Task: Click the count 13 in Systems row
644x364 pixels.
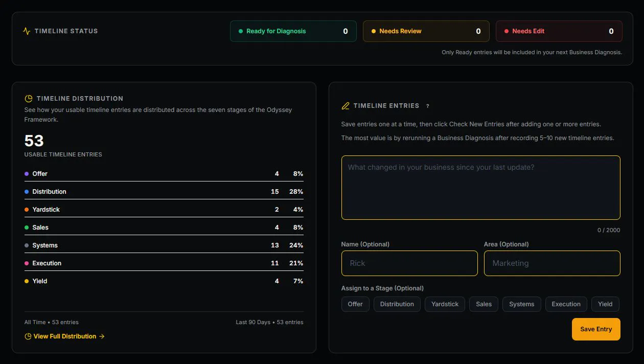Action: 275,245
